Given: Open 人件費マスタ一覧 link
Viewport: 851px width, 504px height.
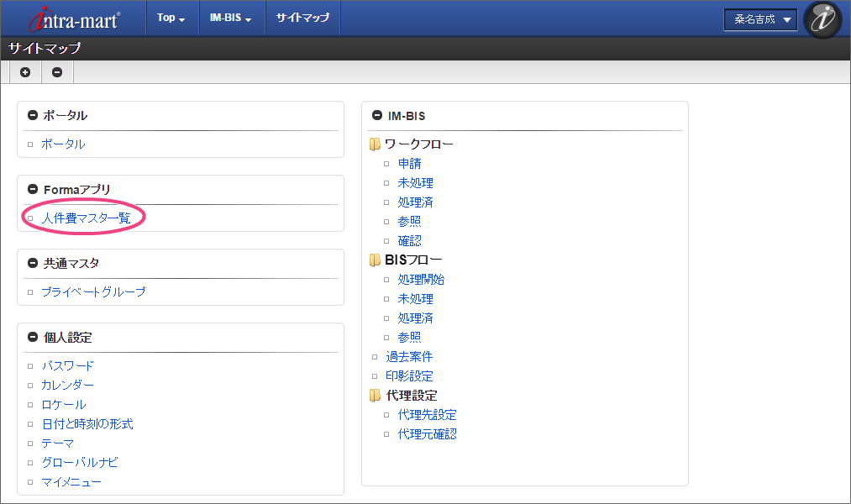Looking at the screenshot, I should point(87,218).
